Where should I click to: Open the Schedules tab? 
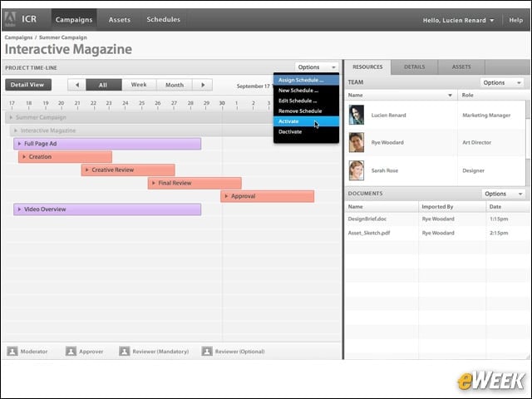pyautogui.click(x=163, y=19)
